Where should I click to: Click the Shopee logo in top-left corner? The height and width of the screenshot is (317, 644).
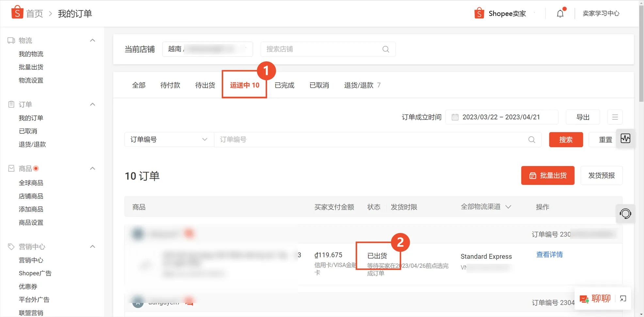click(17, 12)
